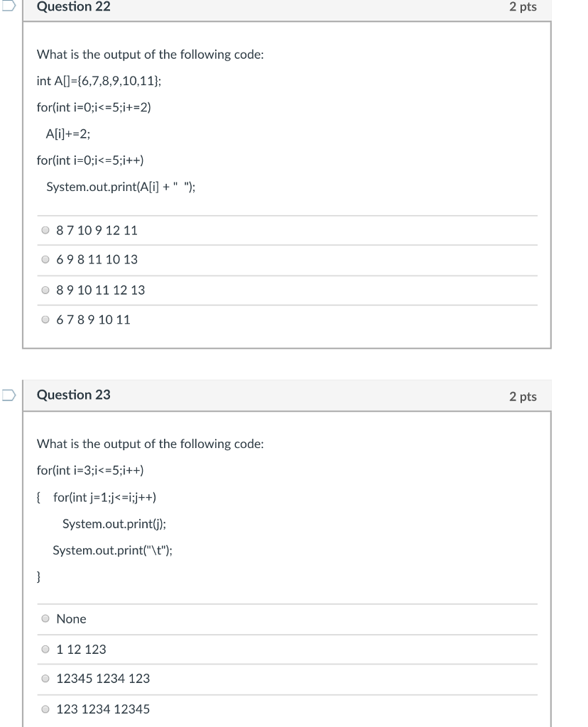Click answer text "6 7 8 9 10 11"
Image resolution: width=588 pixels, height=727 pixels.
pos(92,319)
